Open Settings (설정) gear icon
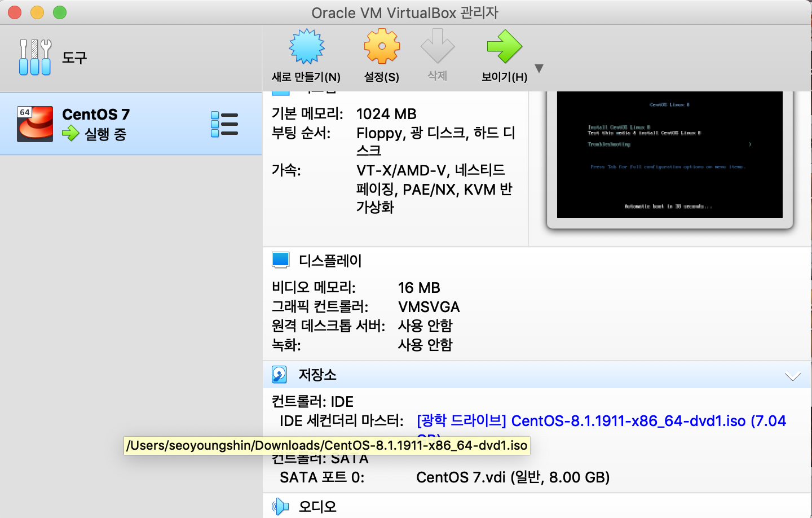812x518 pixels. tap(382, 46)
